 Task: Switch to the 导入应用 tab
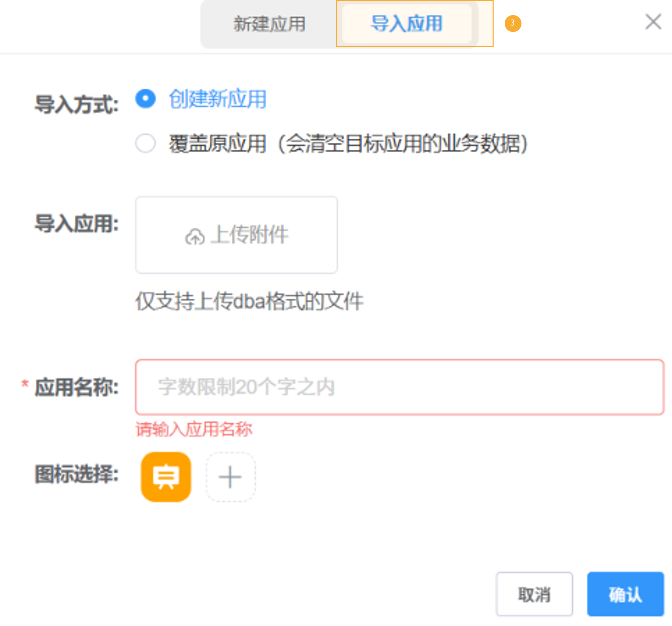point(407,24)
